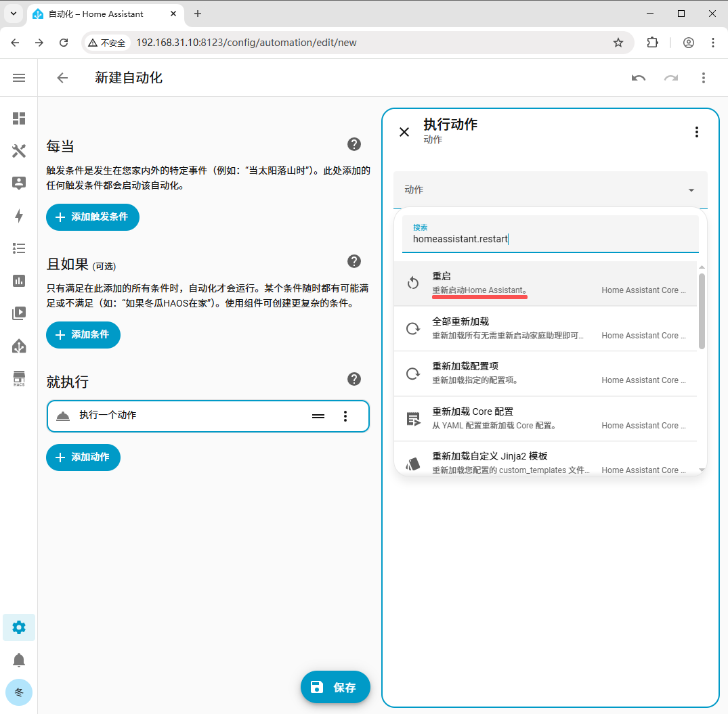
Task: Open Chrome three-dot menu
Action: click(x=712, y=43)
